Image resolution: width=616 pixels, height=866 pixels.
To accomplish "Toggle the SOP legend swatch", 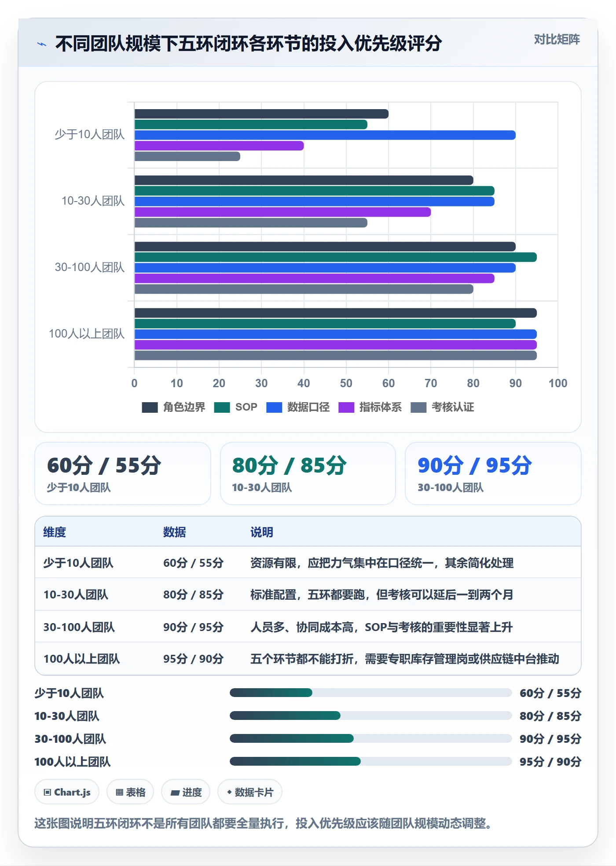I will coord(222,407).
